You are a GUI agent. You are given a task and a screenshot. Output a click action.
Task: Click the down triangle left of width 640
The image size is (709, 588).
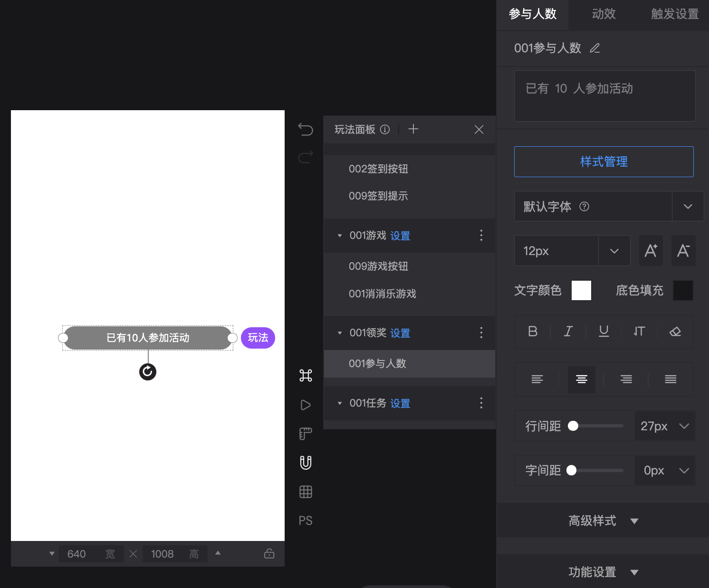(x=52, y=554)
